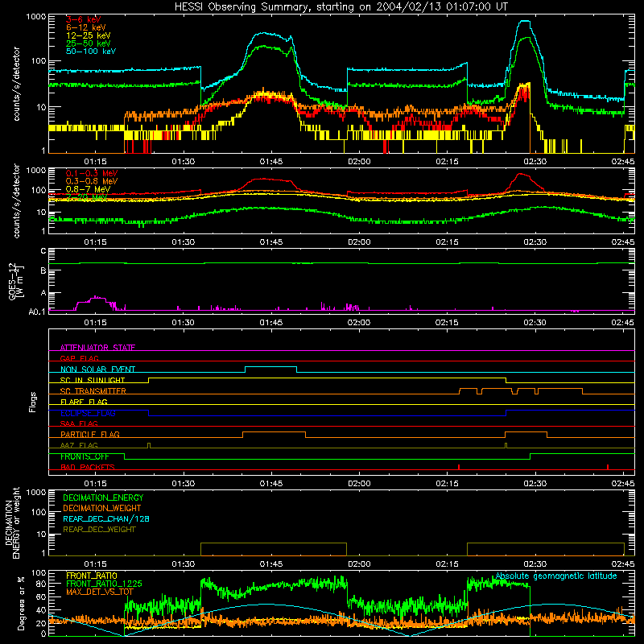Click the 02:30 tick under the top keV panel
The height and width of the screenshot is (644, 644).
pyautogui.click(x=535, y=162)
